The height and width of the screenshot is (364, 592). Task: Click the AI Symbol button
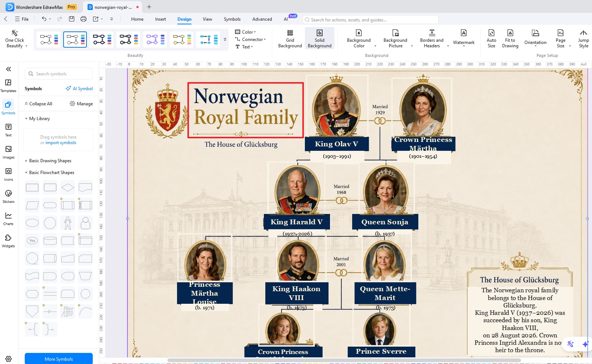coord(79,89)
